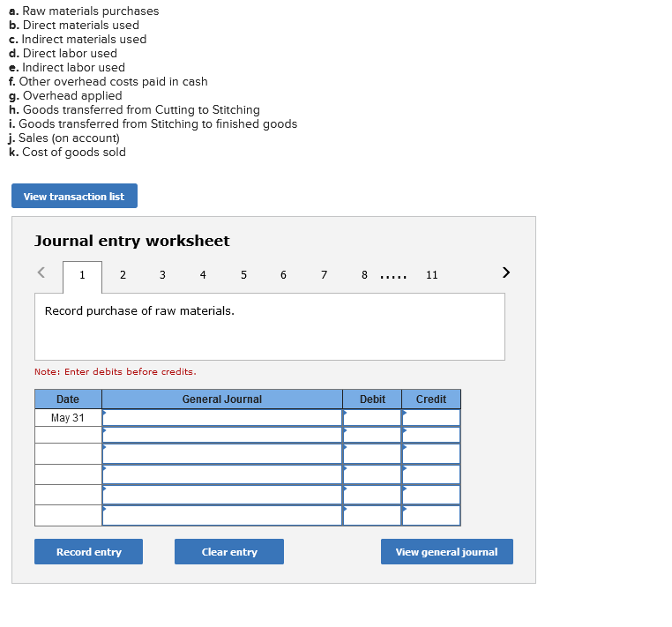Click Credit cell in fifth row
Viewport: 672px width, 627px height.
(431, 495)
